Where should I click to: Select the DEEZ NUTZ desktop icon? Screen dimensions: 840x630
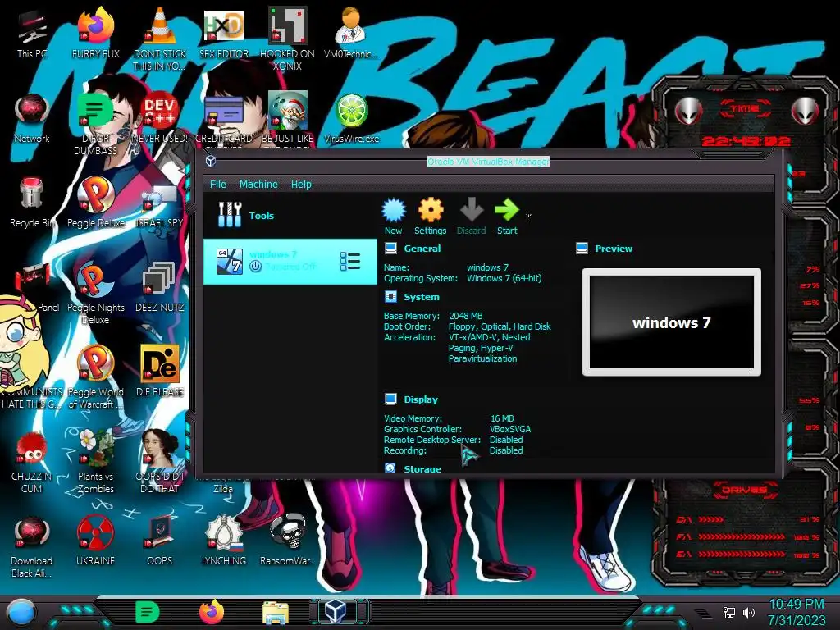click(x=160, y=288)
